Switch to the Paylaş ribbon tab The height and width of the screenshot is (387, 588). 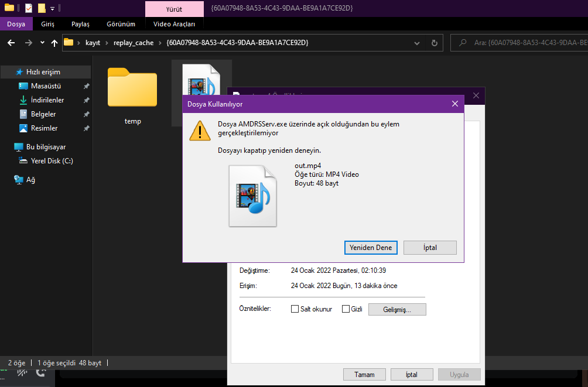(80, 24)
